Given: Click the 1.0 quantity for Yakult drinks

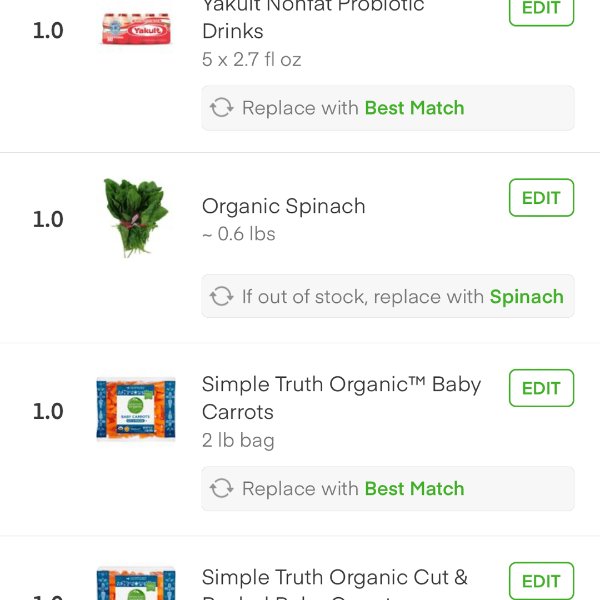Looking at the screenshot, I should 48,30.
